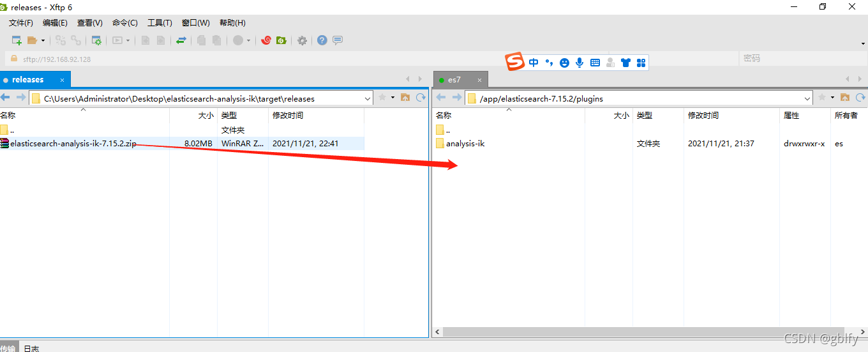
Task: Go to the local pane home folder
Action: point(405,98)
